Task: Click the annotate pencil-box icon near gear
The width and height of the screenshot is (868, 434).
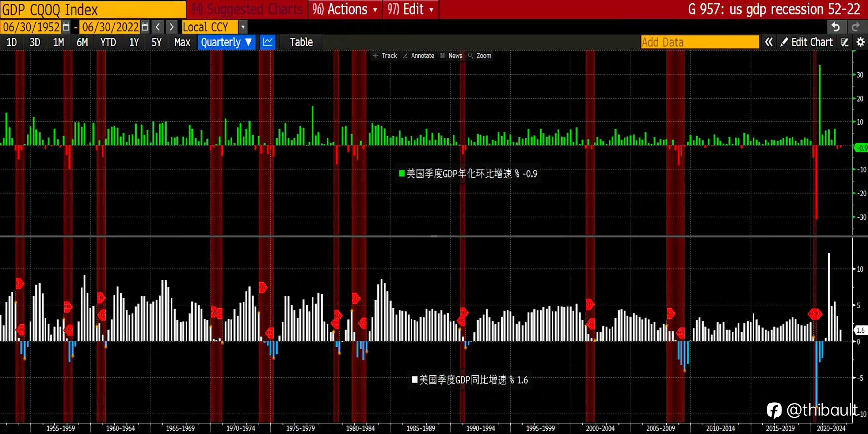Action: click(x=845, y=42)
